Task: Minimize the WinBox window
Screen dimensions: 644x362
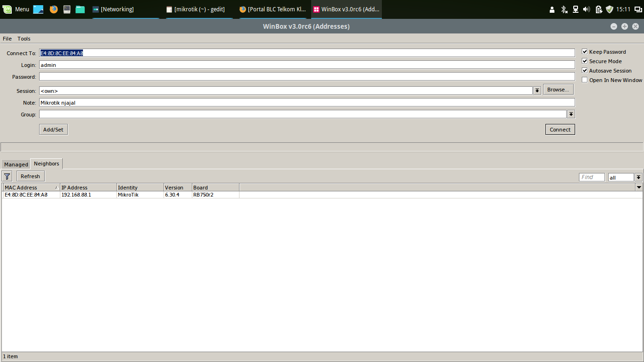Action: [x=614, y=26]
